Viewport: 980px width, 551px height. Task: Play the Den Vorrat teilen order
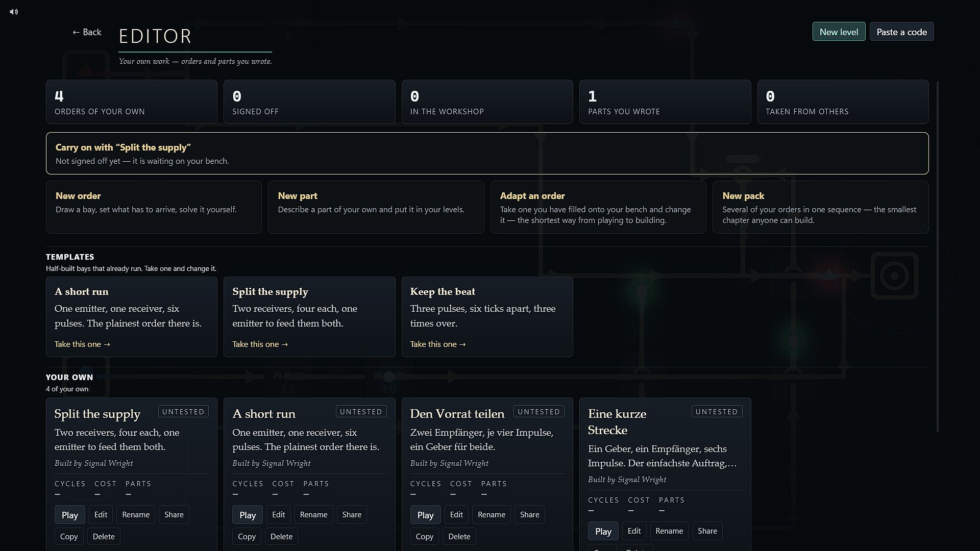(425, 515)
